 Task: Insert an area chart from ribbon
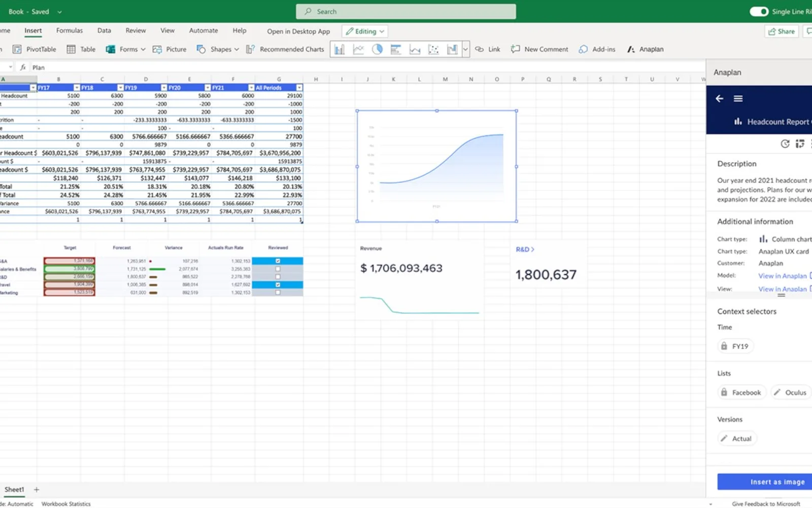coord(415,49)
